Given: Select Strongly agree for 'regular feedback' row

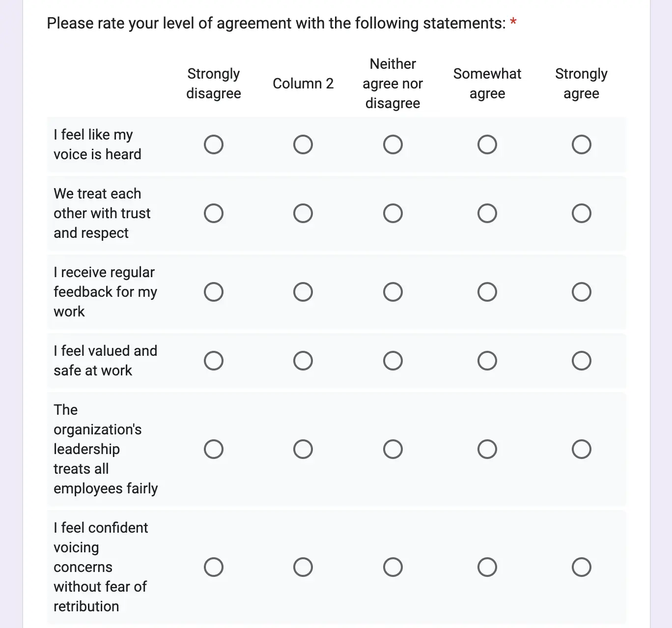Looking at the screenshot, I should pos(581,292).
